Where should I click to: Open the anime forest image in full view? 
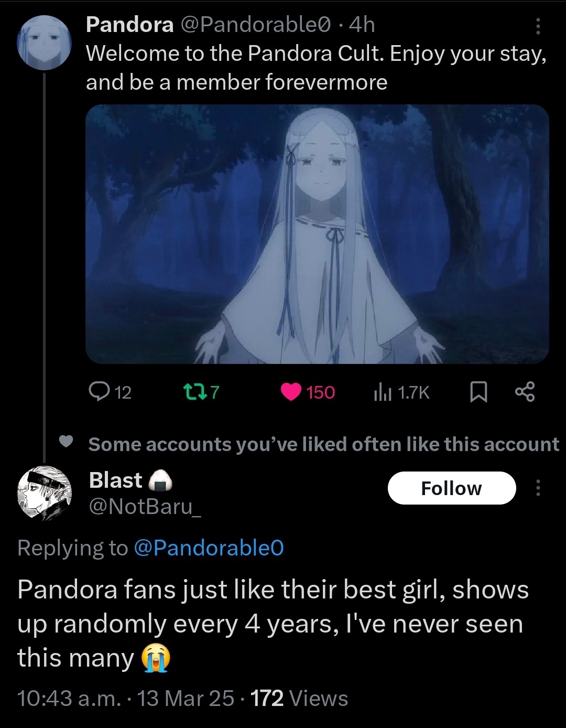[317, 233]
